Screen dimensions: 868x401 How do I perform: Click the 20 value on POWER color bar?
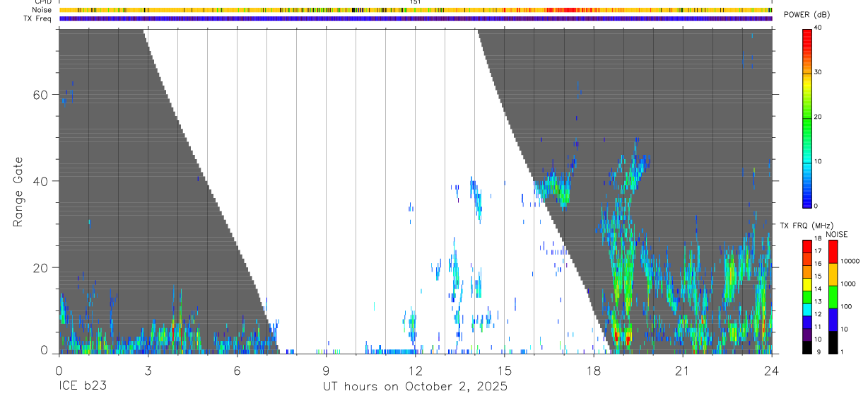pos(818,117)
